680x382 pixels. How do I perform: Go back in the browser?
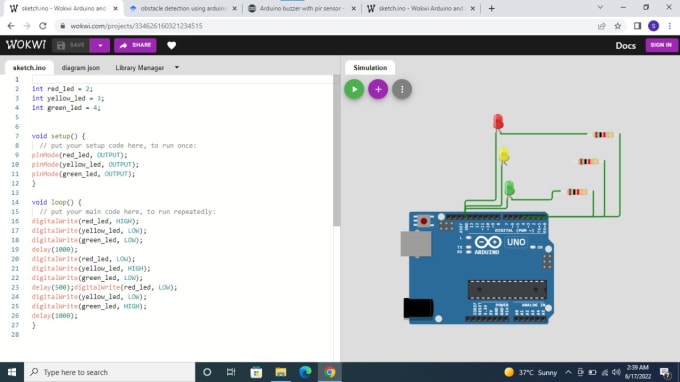pos(11,26)
